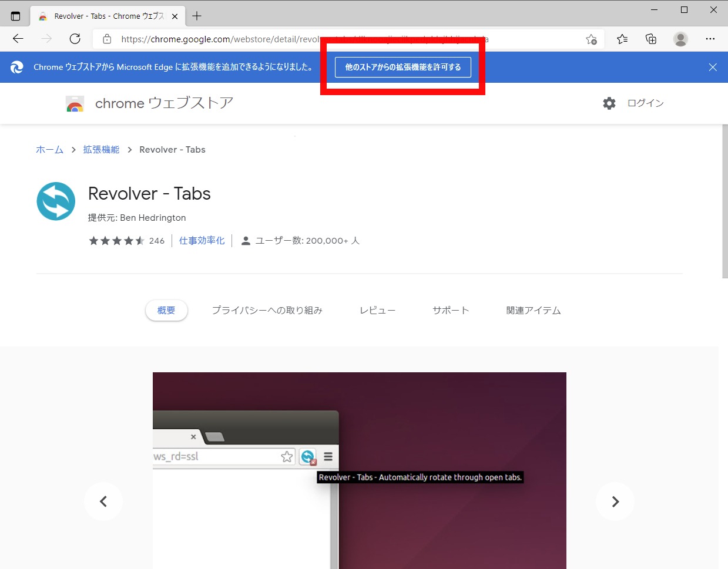Open the 関連アイテム tab

533,311
